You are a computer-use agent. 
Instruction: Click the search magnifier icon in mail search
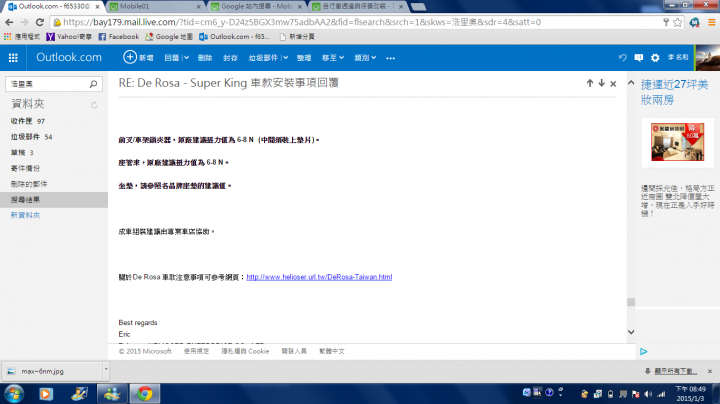click(x=93, y=84)
